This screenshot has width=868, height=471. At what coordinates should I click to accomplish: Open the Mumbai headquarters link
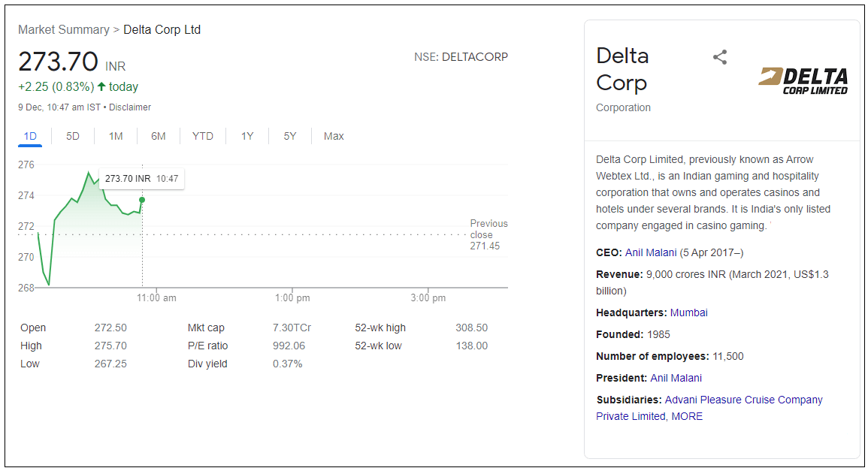tap(688, 312)
